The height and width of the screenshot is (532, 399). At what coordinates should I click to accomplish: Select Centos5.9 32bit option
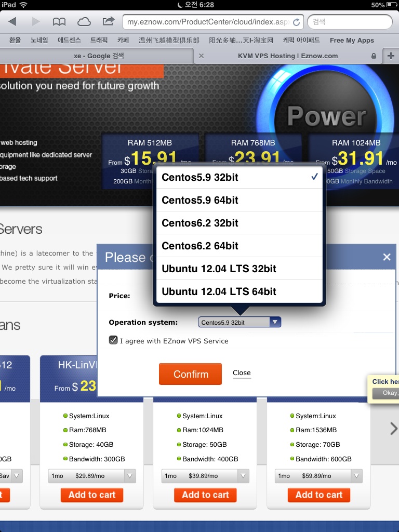click(239, 177)
